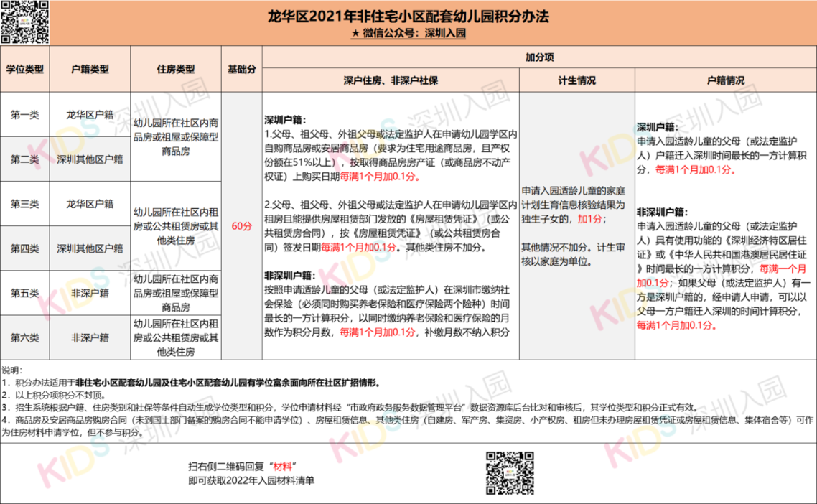
Task: Select item 1 about 自购商品房或安居商品房
Action: coord(391,155)
